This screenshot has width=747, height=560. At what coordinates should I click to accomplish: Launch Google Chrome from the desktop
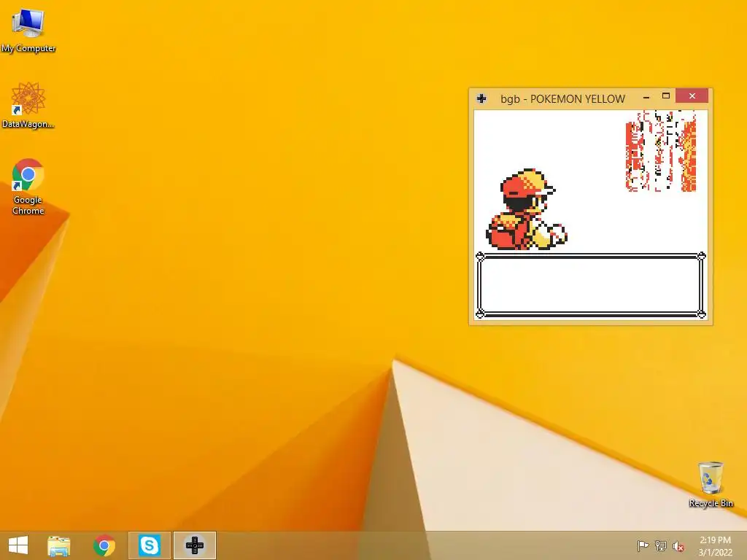28,186
